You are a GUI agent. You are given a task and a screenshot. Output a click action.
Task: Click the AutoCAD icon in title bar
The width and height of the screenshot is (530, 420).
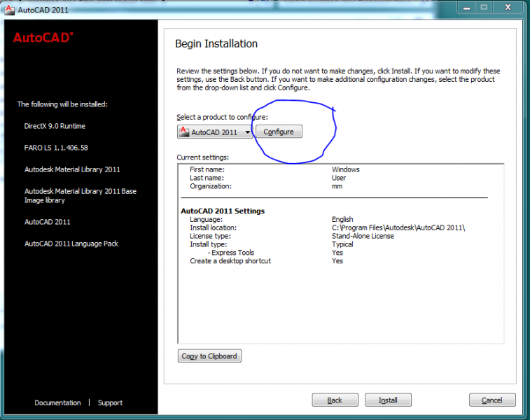coord(10,10)
